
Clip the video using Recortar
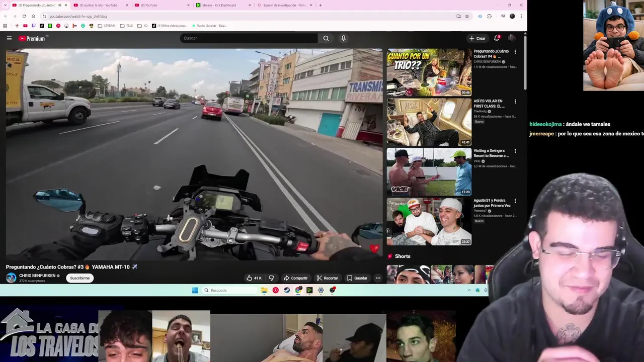327,278
